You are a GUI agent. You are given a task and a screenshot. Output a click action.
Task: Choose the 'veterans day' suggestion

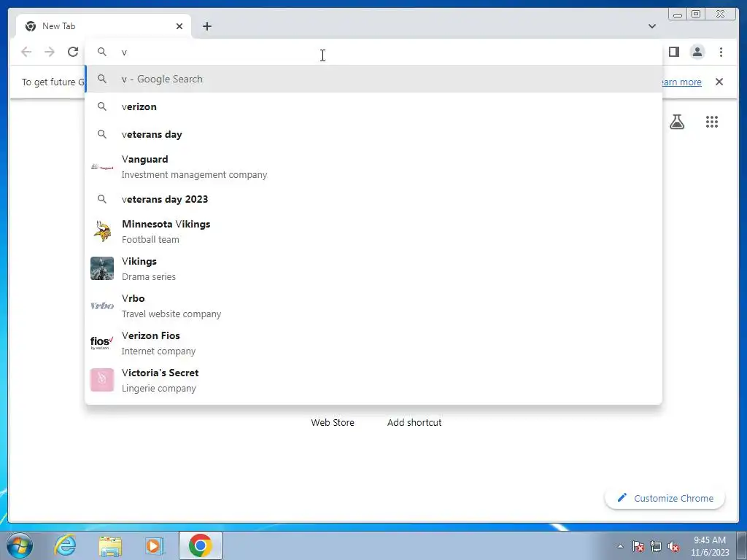click(373, 134)
